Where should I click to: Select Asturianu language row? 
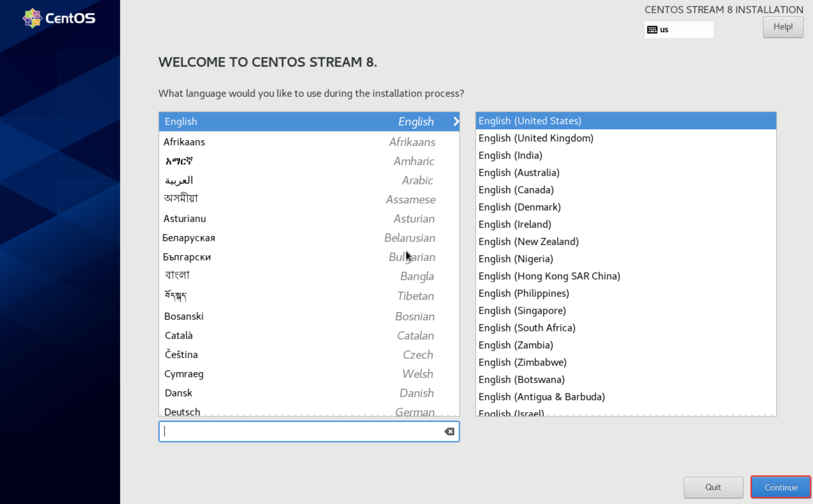pyautogui.click(x=309, y=219)
